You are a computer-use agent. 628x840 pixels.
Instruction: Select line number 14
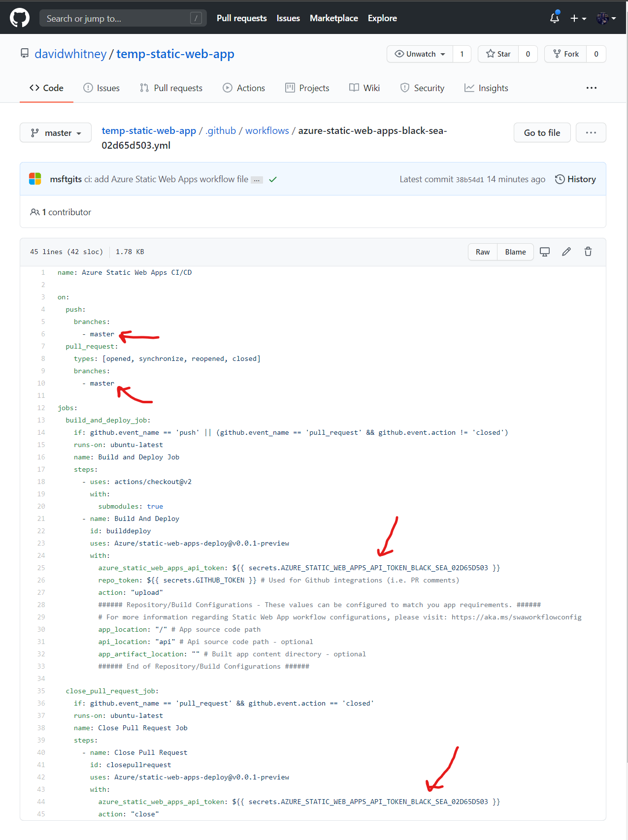(x=41, y=432)
